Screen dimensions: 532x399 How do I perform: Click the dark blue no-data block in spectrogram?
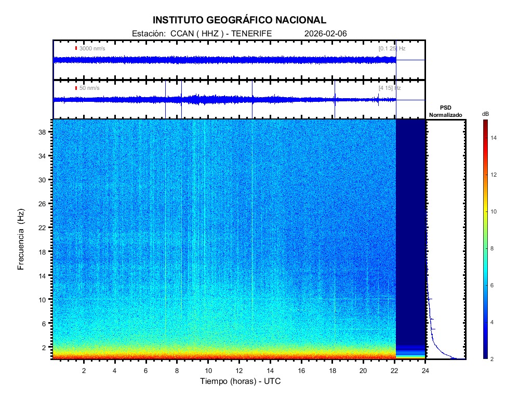pos(410,229)
